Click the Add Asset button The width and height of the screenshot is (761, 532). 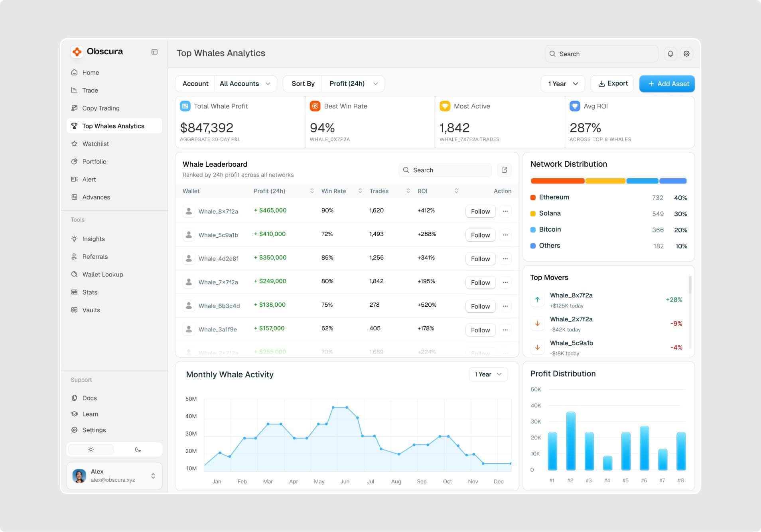coord(667,84)
